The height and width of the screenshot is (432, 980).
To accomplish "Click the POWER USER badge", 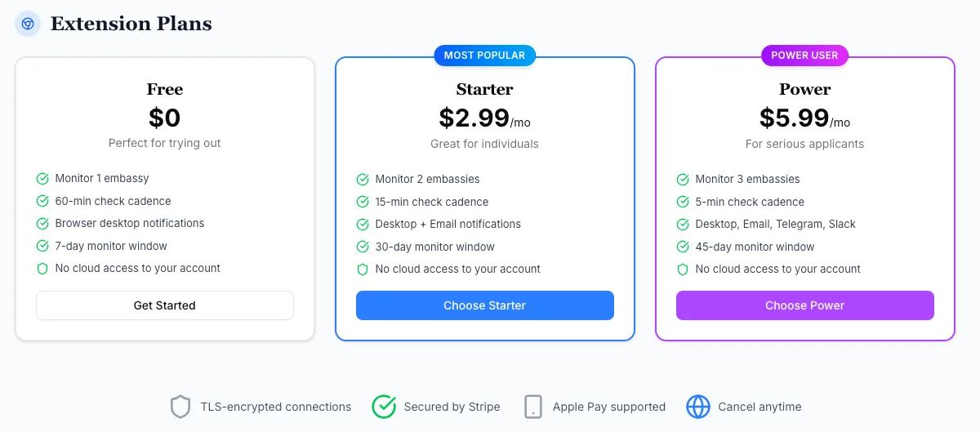I will pyautogui.click(x=804, y=56).
